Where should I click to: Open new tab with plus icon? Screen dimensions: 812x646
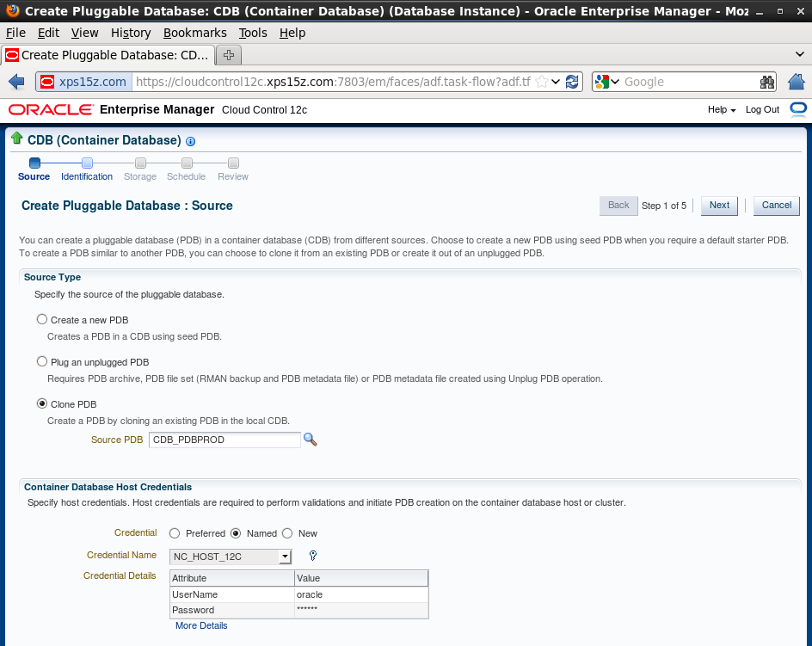click(229, 55)
